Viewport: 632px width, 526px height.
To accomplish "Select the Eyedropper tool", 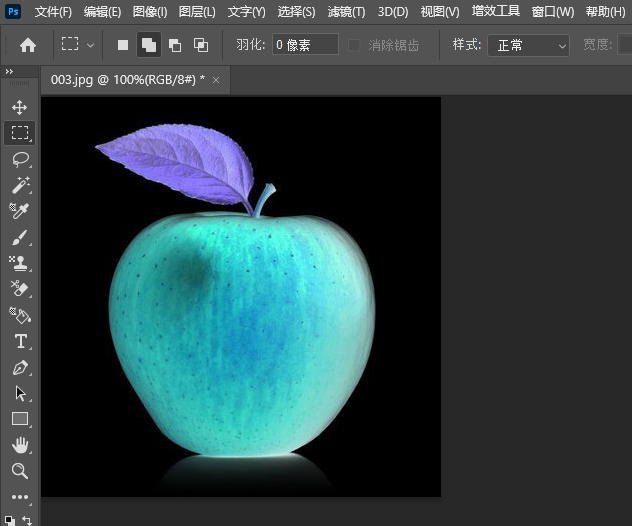I will 19,210.
